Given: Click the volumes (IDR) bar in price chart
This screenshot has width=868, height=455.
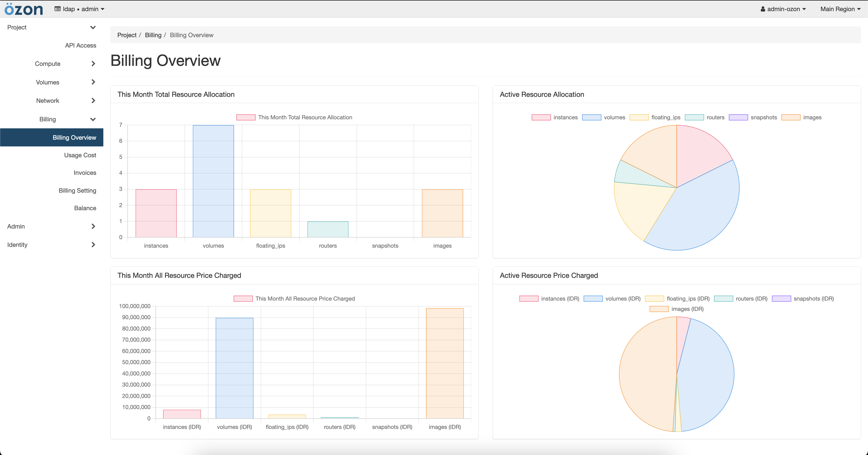Looking at the screenshot, I should tap(235, 368).
